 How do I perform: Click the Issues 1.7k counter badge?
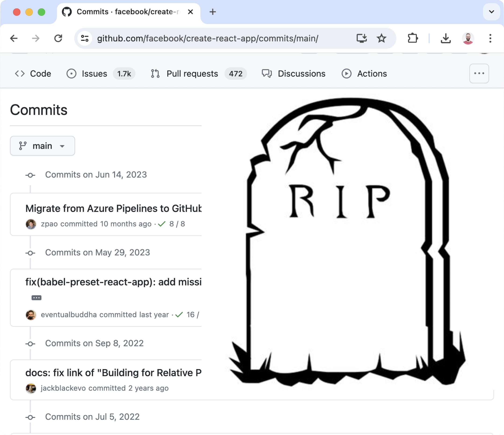(124, 74)
